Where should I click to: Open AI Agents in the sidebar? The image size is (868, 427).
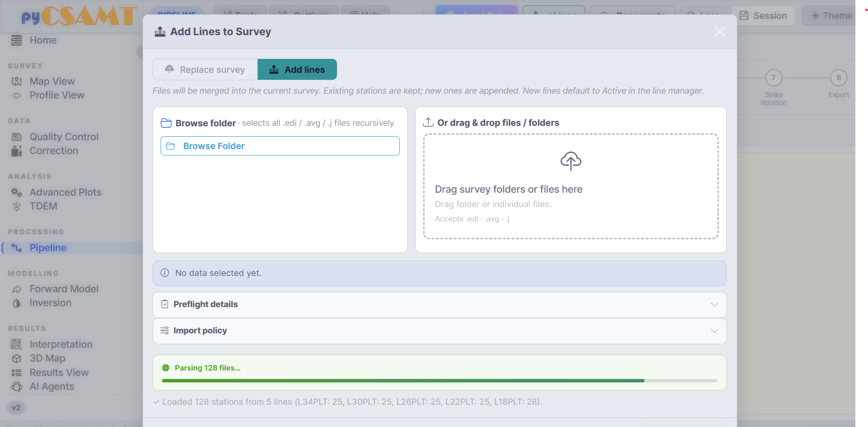click(x=52, y=386)
